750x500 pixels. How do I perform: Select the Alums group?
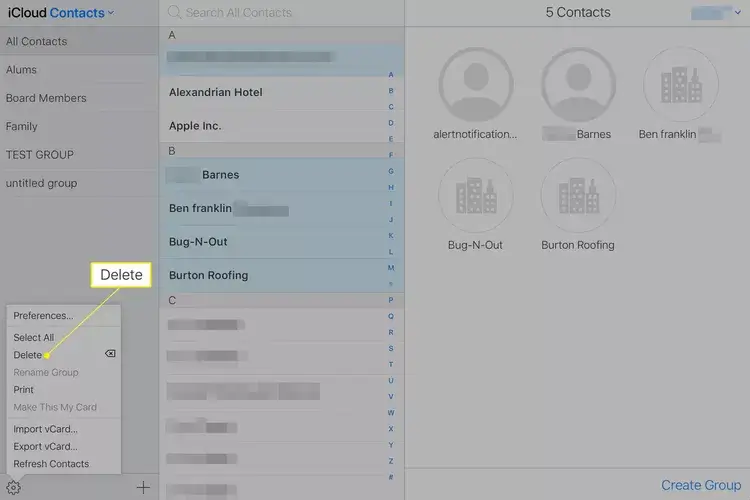point(79,70)
